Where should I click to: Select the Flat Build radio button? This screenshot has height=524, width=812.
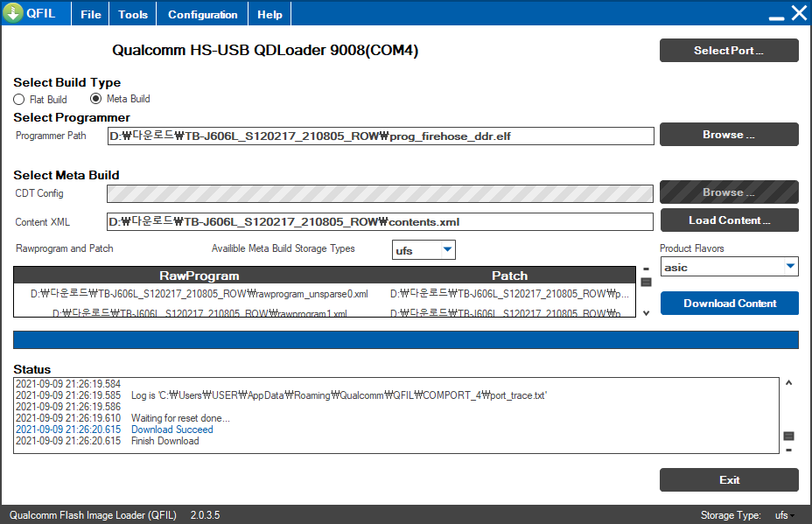[18, 100]
